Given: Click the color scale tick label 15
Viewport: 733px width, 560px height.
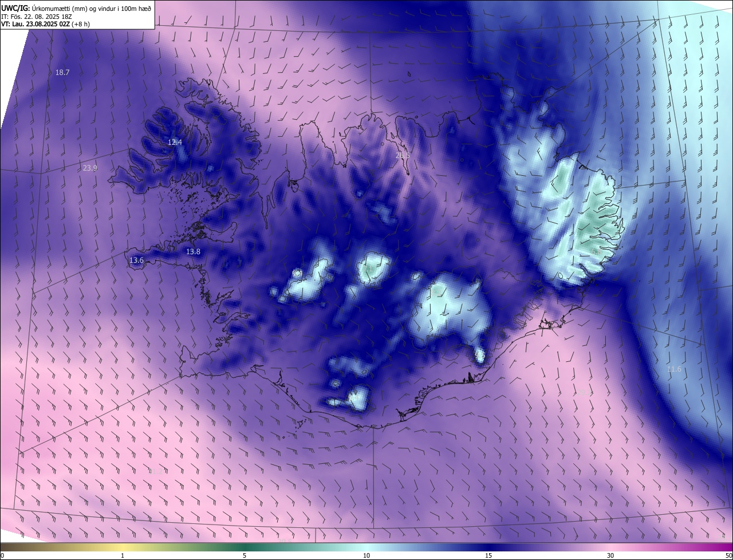Looking at the screenshot, I should tap(488, 556).
